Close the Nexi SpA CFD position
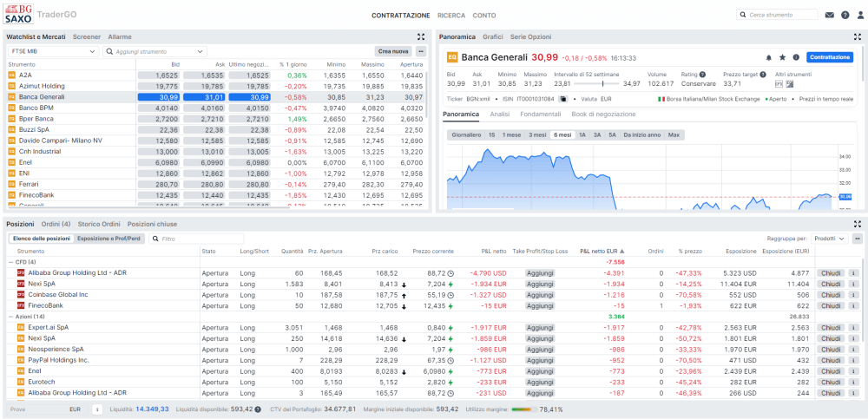Screen dimensions: 868x419 [831, 284]
